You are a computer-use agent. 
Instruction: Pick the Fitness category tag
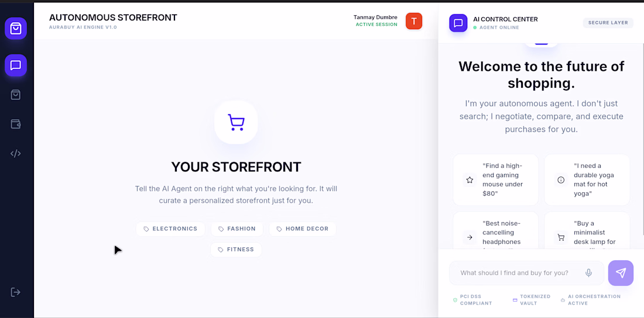[x=236, y=250]
